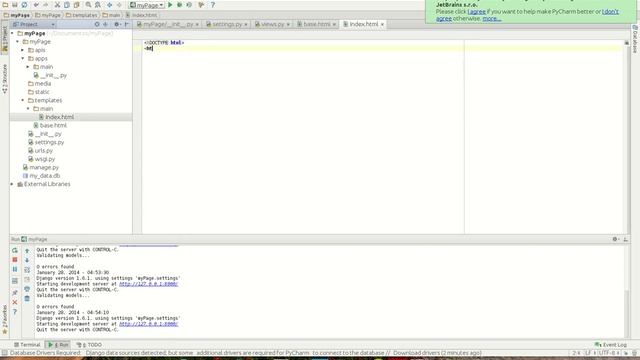Close the index.html editor tab
640x360 pixels.
tap(382, 24)
